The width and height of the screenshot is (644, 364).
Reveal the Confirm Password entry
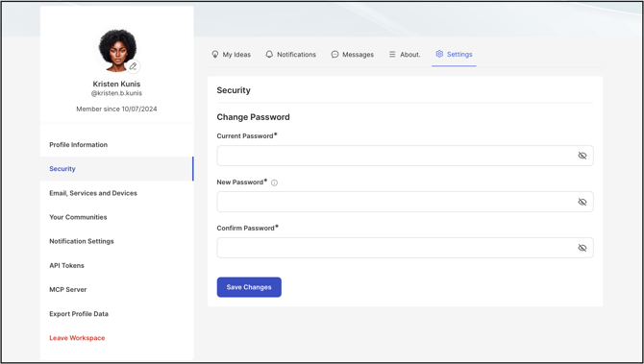tap(582, 248)
